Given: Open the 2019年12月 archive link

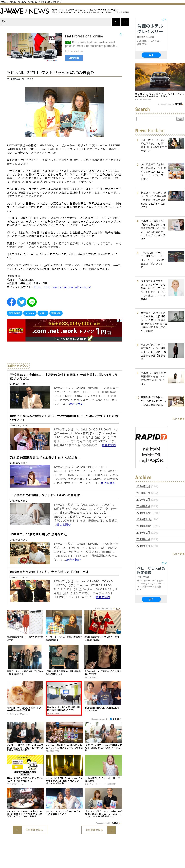Looking at the screenshot, I should pyautogui.click(x=144, y=512).
